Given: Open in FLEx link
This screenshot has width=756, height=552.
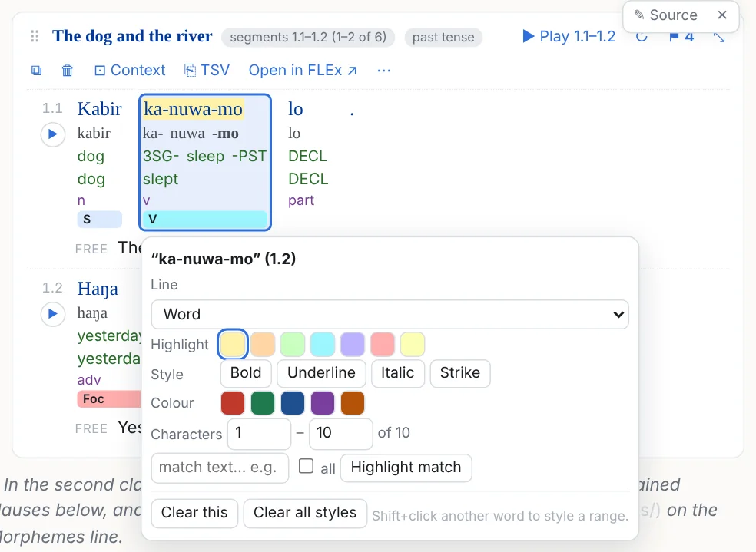Looking at the screenshot, I should point(303,71).
